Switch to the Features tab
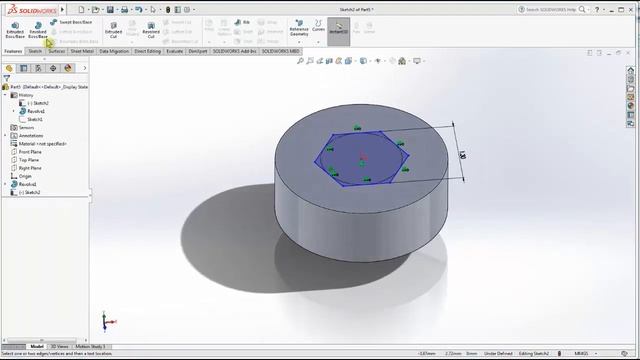This screenshot has height=360, width=640. tap(13, 51)
